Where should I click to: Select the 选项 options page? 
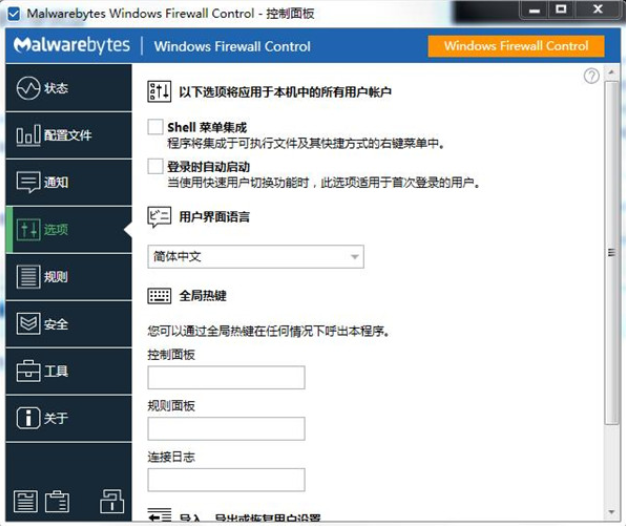tap(69, 229)
